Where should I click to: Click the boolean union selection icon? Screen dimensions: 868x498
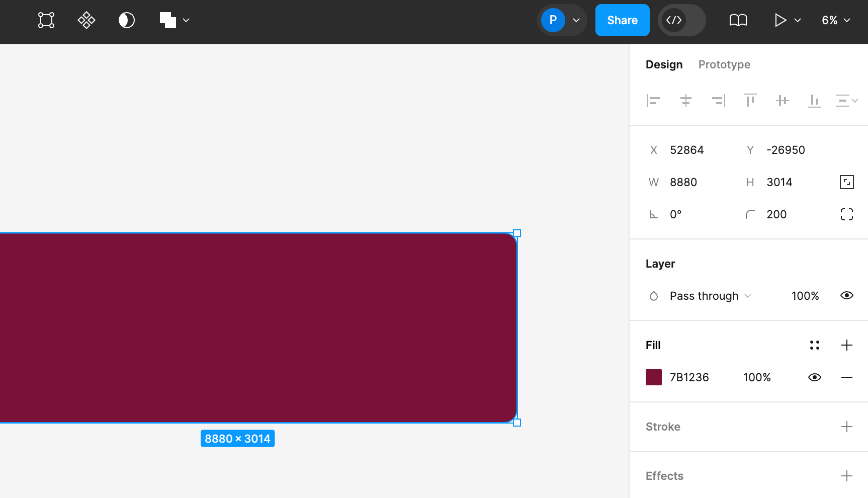tap(168, 20)
